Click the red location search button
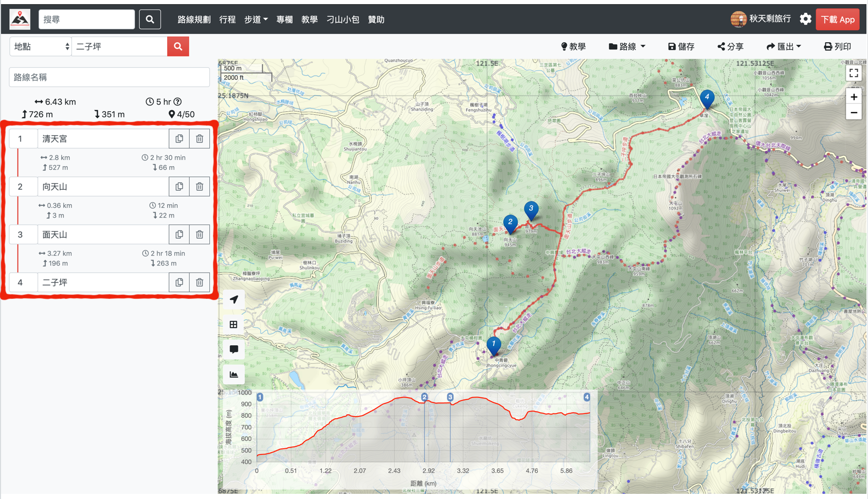 [178, 46]
